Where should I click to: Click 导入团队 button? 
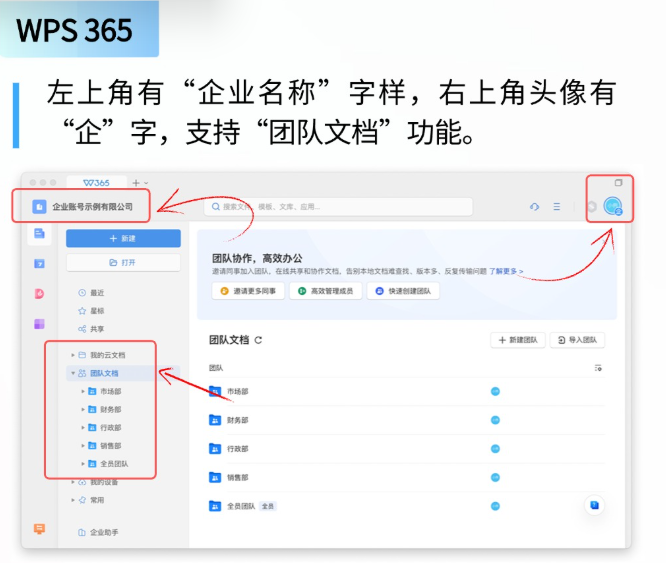pos(577,340)
